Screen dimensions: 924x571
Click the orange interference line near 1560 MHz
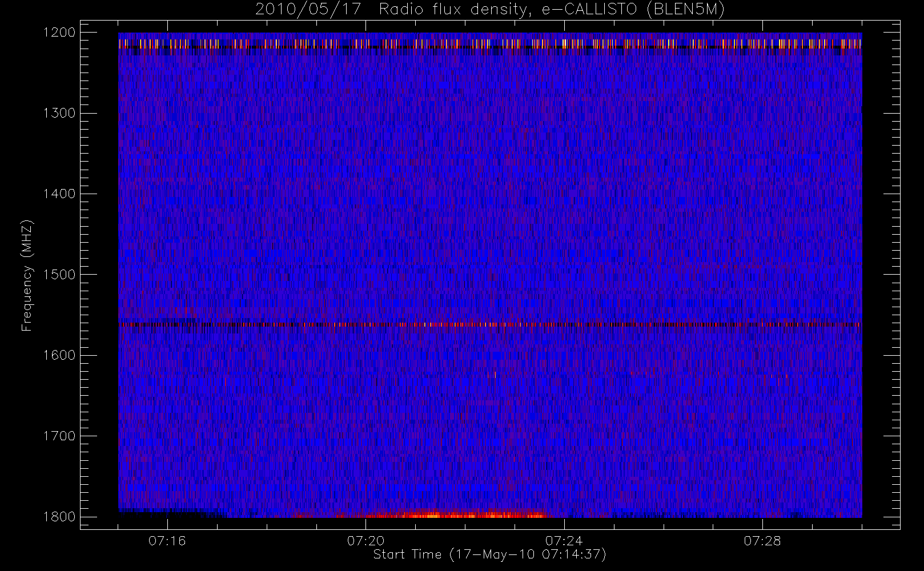pos(490,324)
